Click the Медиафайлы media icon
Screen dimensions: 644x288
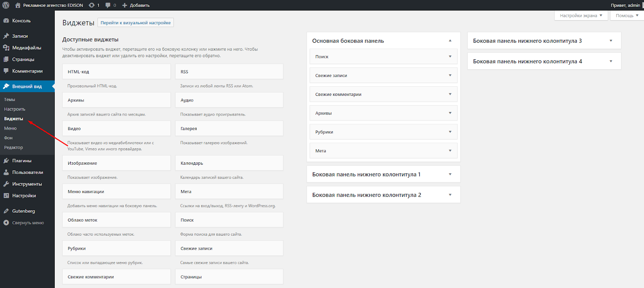click(x=6, y=48)
